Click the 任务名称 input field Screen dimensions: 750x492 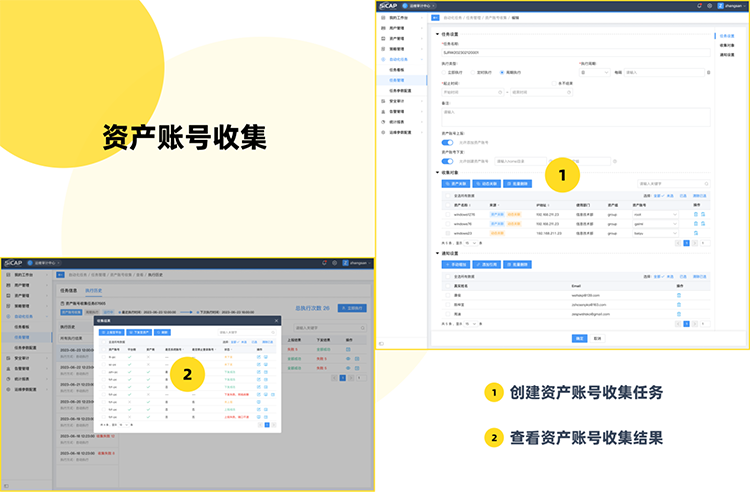[575, 54]
